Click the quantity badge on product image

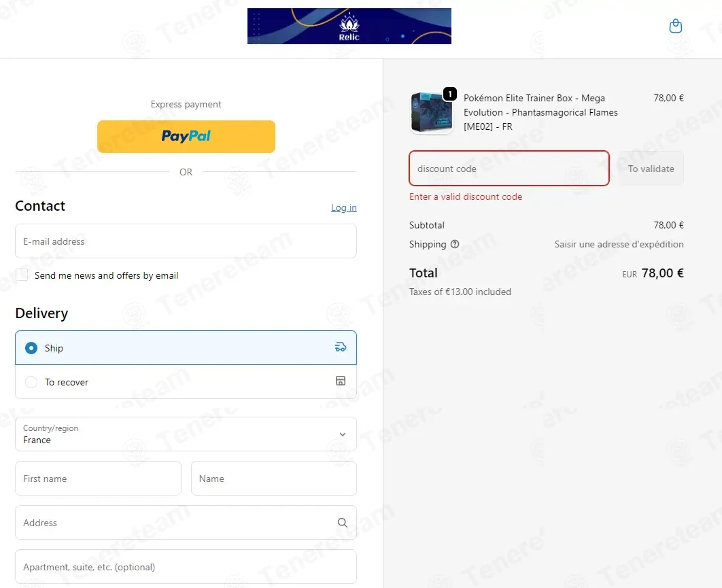tap(450, 94)
